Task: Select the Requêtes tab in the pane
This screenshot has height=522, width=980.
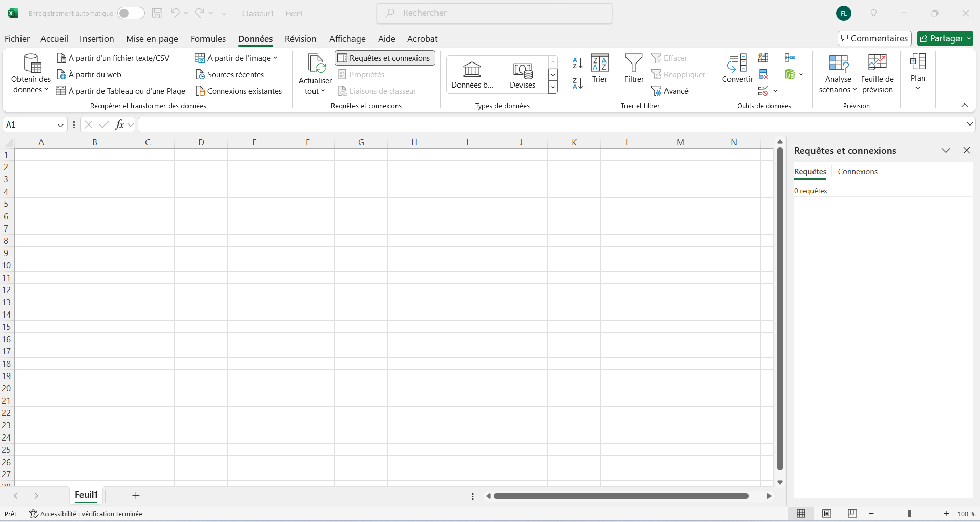Action: tap(810, 172)
